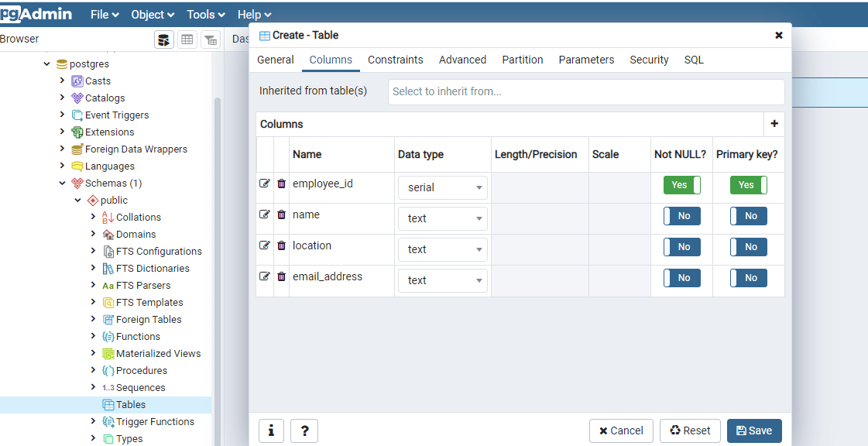The width and height of the screenshot is (868, 446).
Task: Open the help question mark button
Action: [x=304, y=431]
